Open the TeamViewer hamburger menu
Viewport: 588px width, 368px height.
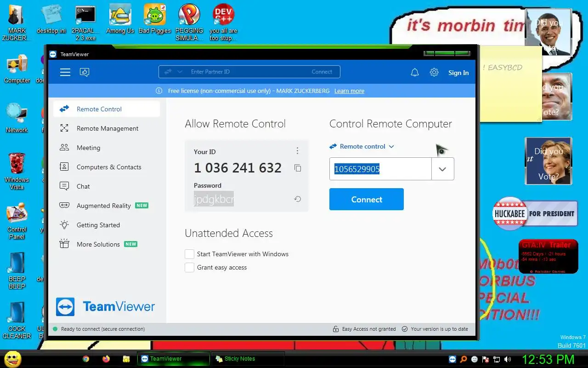65,72
